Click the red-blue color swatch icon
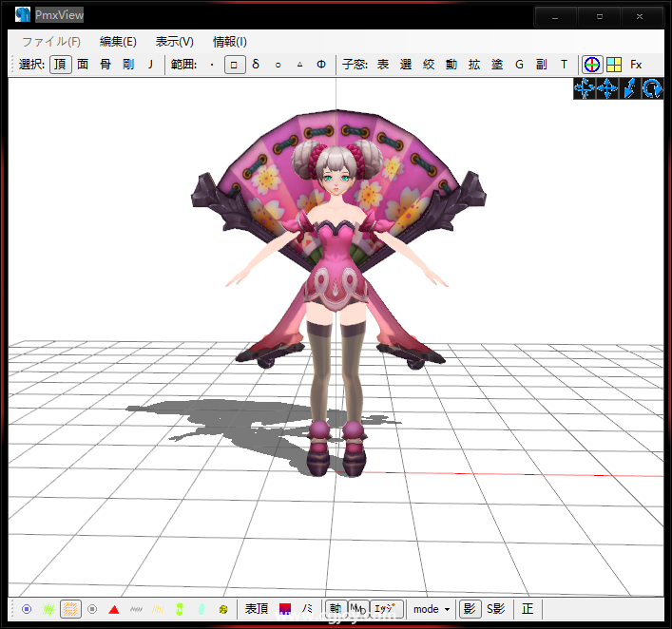 284,609
